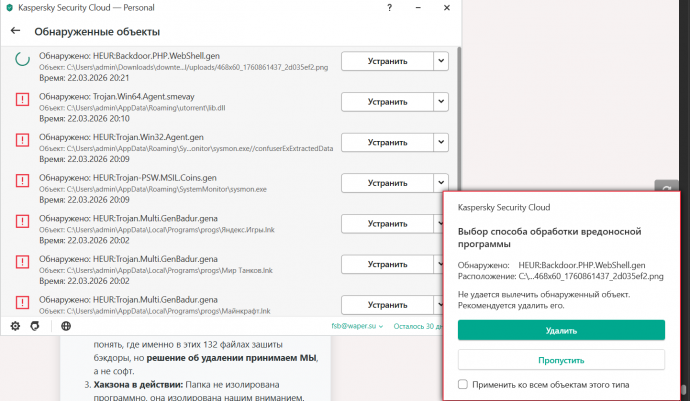Open settings via the gear icon

(16, 325)
